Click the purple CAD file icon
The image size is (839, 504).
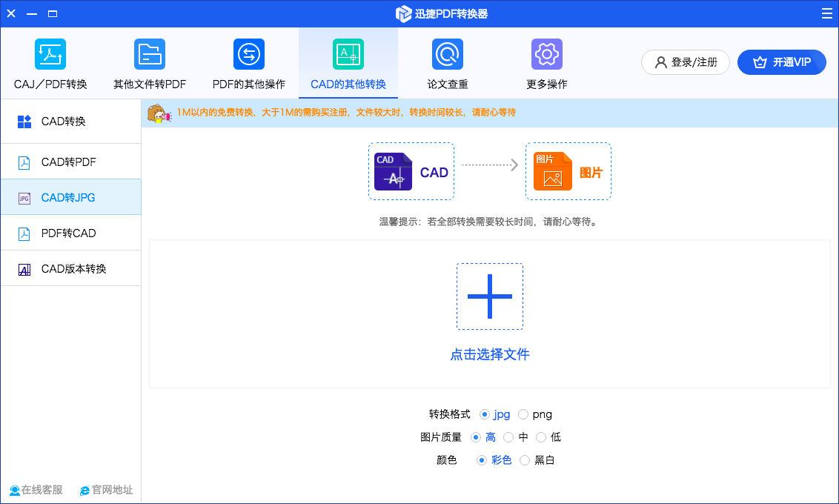coord(394,171)
